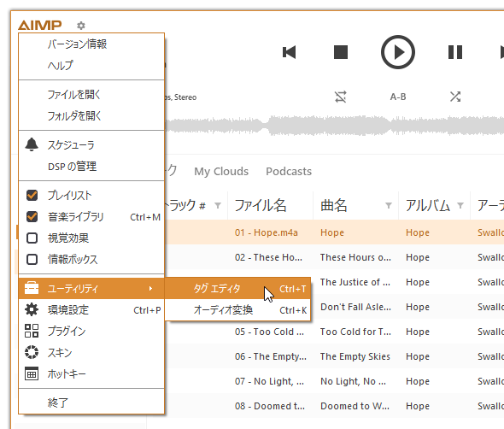Viewport: 504px width, 429px height.
Task: Pause the current track
Action: [455, 52]
